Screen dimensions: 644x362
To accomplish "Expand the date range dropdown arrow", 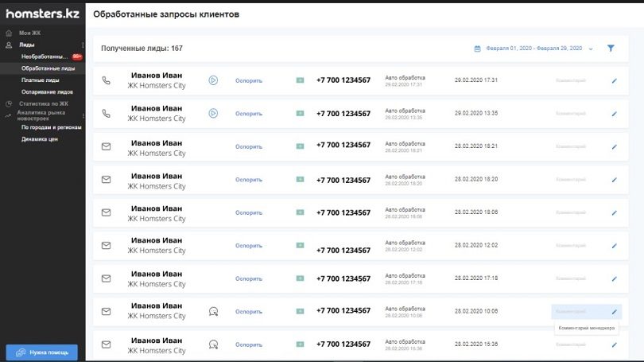I will click(591, 49).
